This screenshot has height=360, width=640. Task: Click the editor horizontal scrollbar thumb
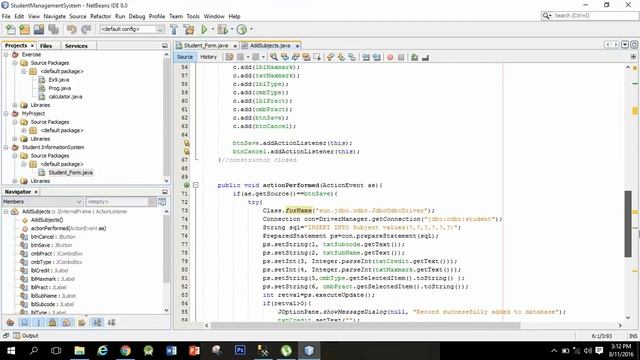click(x=365, y=325)
